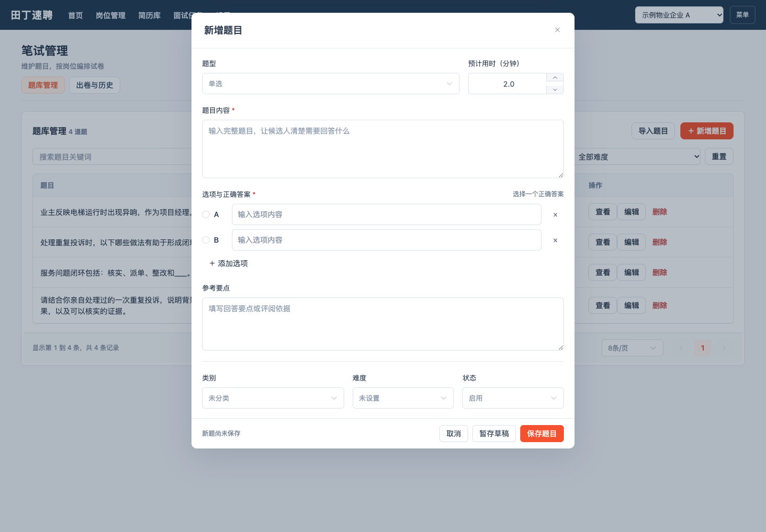Open the 类别 dropdown showing 未分类
766x532 pixels.
(x=273, y=398)
